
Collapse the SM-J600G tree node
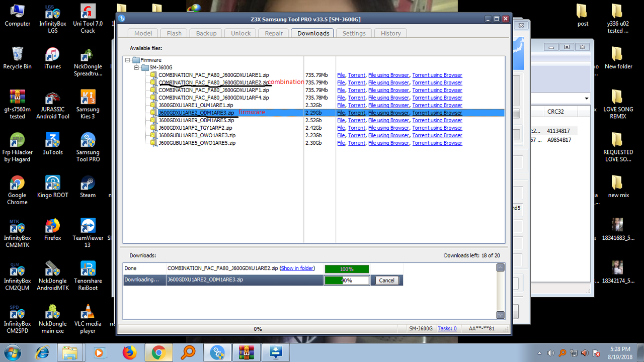pos(136,67)
